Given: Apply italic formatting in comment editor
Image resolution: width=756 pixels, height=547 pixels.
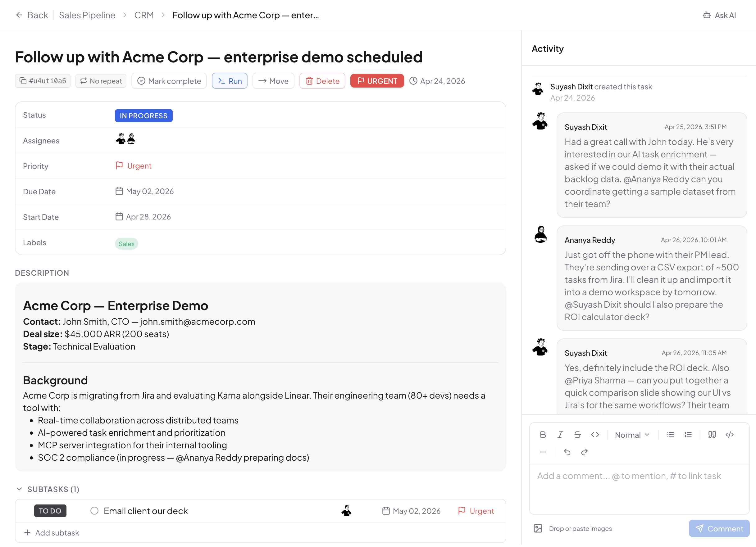Looking at the screenshot, I should click(560, 434).
